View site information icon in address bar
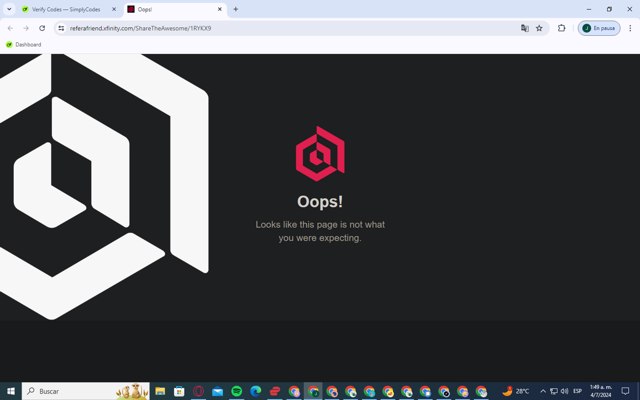This screenshot has height=400, width=640. click(61, 28)
